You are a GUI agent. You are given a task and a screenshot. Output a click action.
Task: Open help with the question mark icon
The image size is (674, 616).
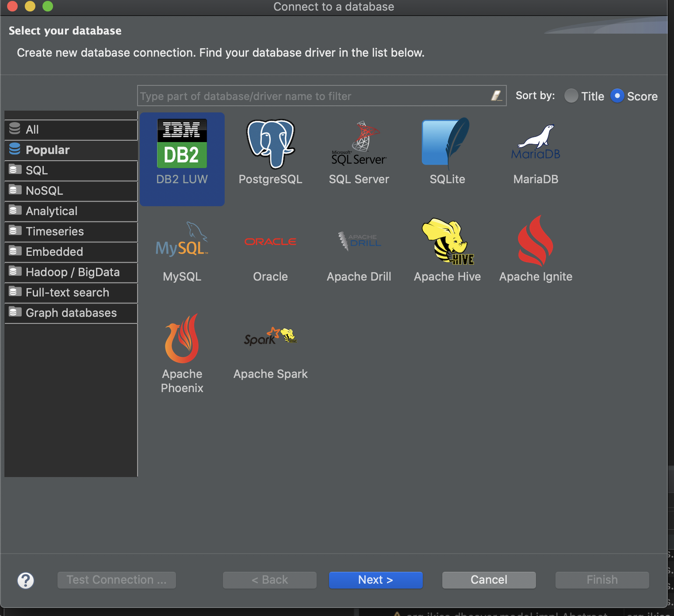(26, 580)
